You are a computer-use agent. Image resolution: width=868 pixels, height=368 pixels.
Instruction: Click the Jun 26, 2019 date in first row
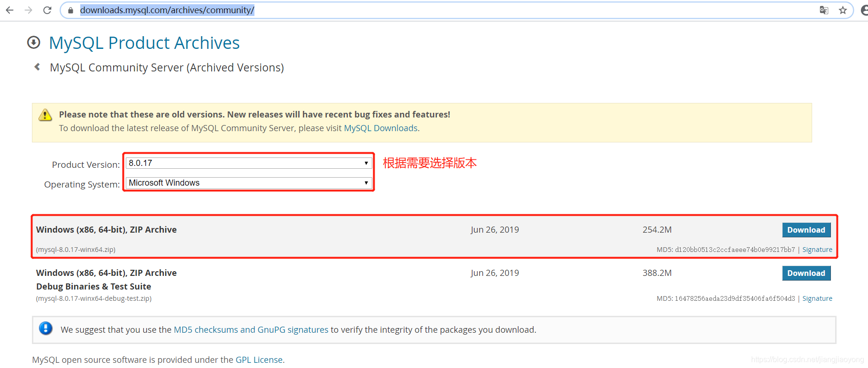pyautogui.click(x=495, y=229)
